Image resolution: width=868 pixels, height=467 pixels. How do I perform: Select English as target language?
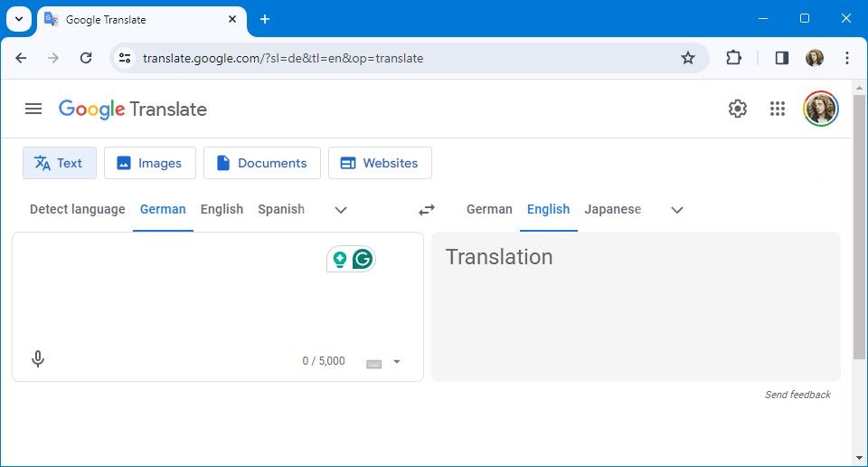pyautogui.click(x=548, y=209)
